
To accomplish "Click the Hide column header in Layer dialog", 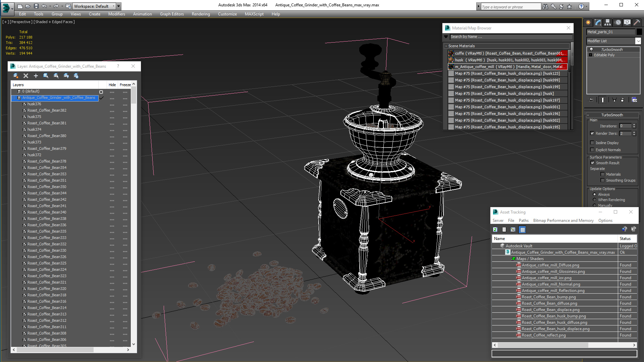I will (112, 85).
